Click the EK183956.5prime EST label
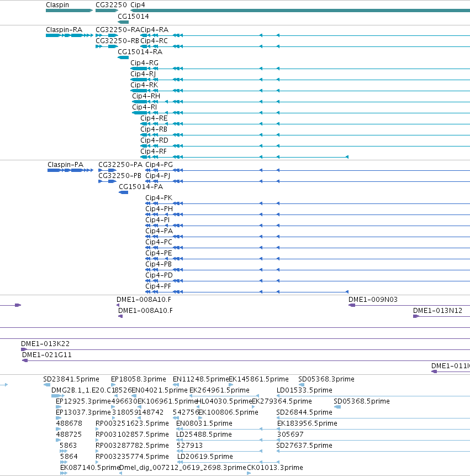Viewport: 470px width, 476px height. point(307,423)
